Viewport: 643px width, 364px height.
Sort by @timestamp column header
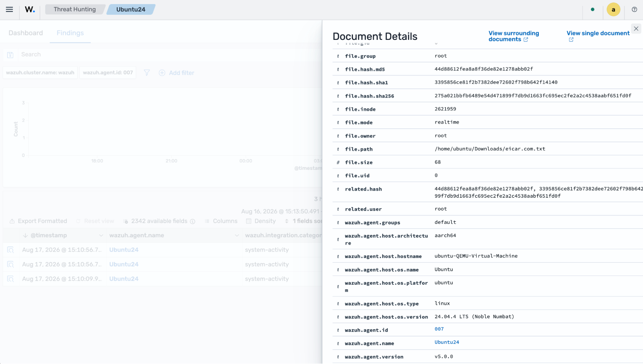[49, 235]
